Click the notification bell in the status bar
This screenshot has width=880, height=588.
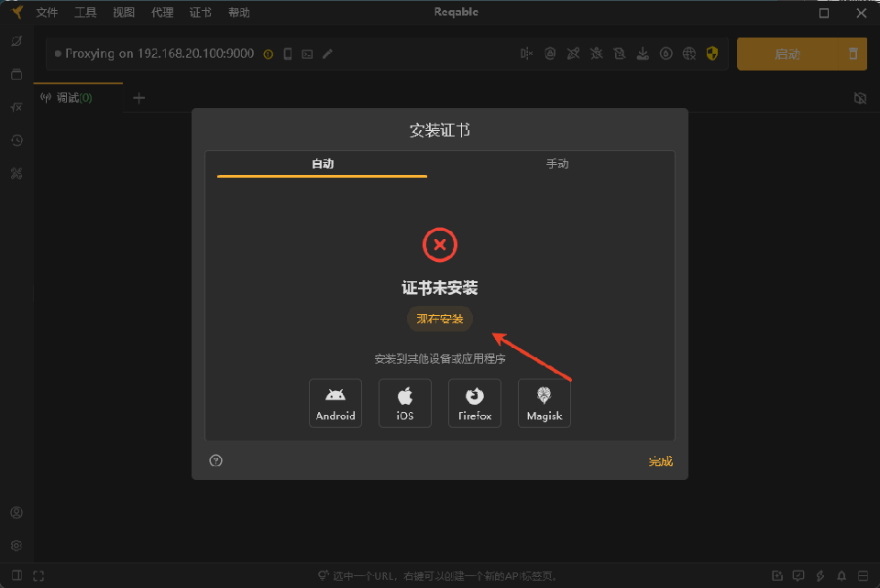[x=841, y=575]
